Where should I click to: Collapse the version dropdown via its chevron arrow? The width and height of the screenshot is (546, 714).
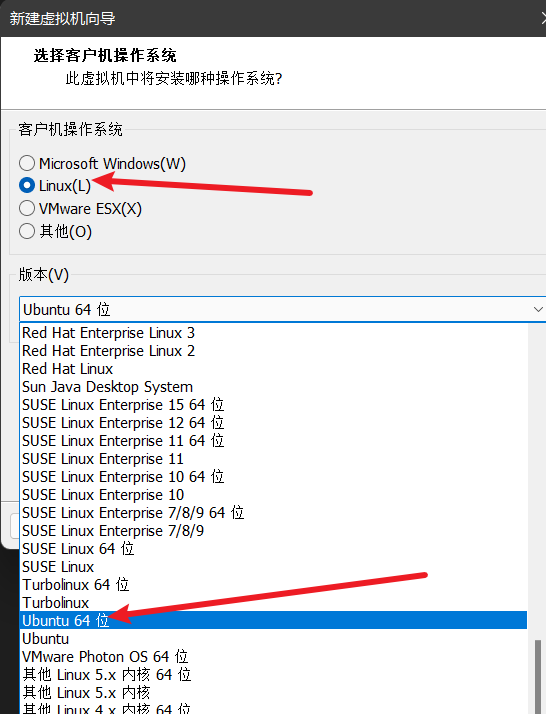(538, 309)
